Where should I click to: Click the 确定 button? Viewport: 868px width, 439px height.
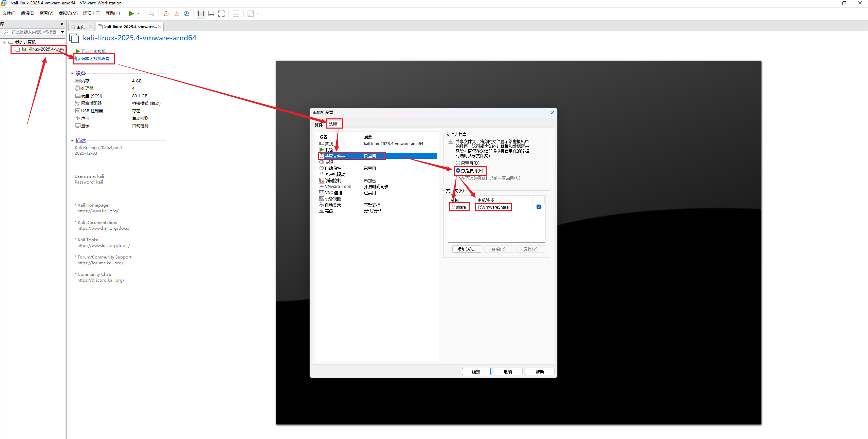[476, 372]
